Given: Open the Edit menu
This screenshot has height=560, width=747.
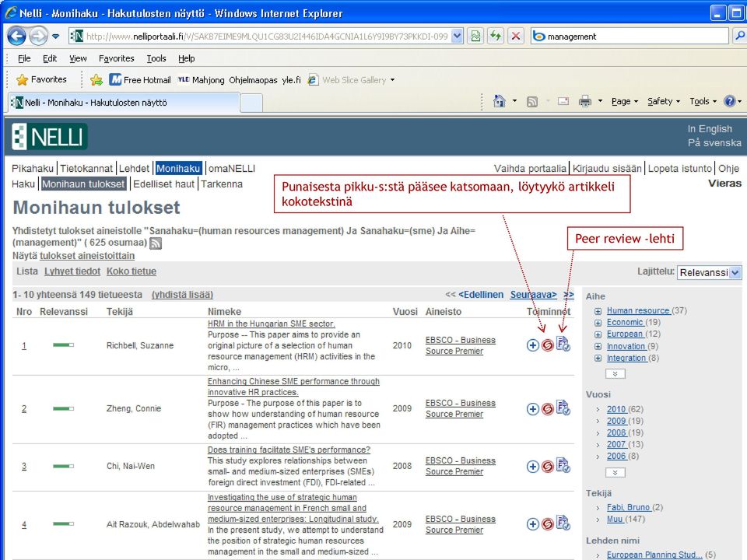Looking at the screenshot, I should (x=50, y=58).
